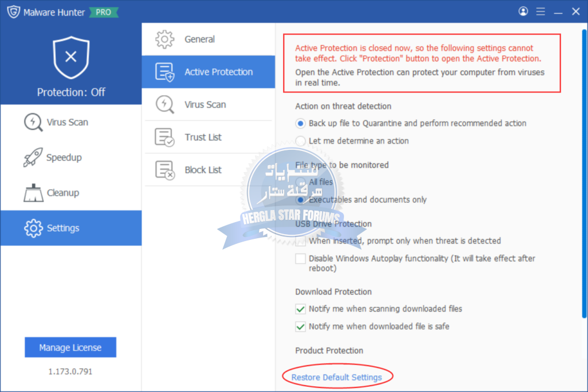This screenshot has height=392, width=588.
Task: Click the large shield protection status icon
Action: coord(71,56)
